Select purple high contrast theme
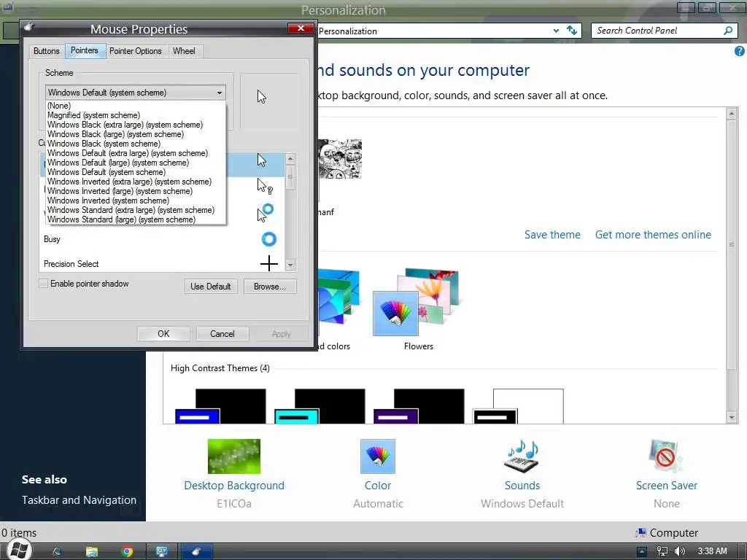 click(419, 406)
